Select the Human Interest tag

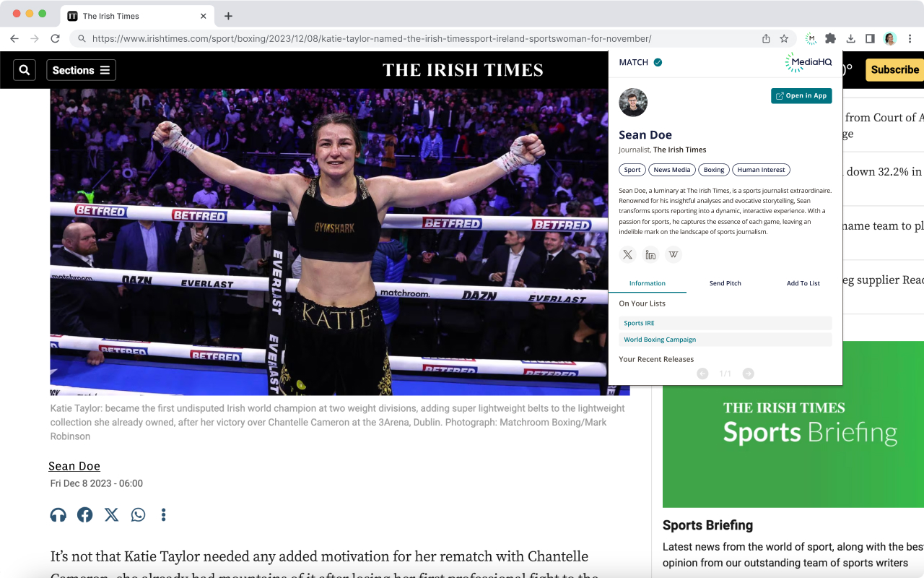point(761,170)
